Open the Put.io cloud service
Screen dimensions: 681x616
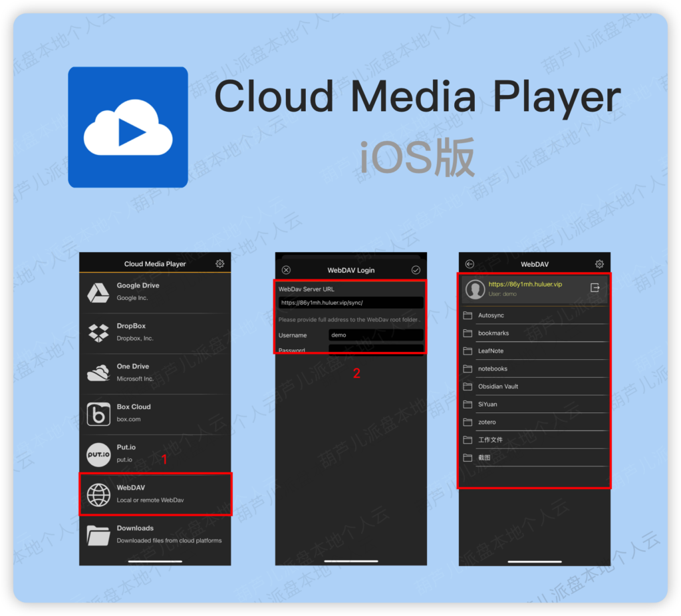coord(99,452)
